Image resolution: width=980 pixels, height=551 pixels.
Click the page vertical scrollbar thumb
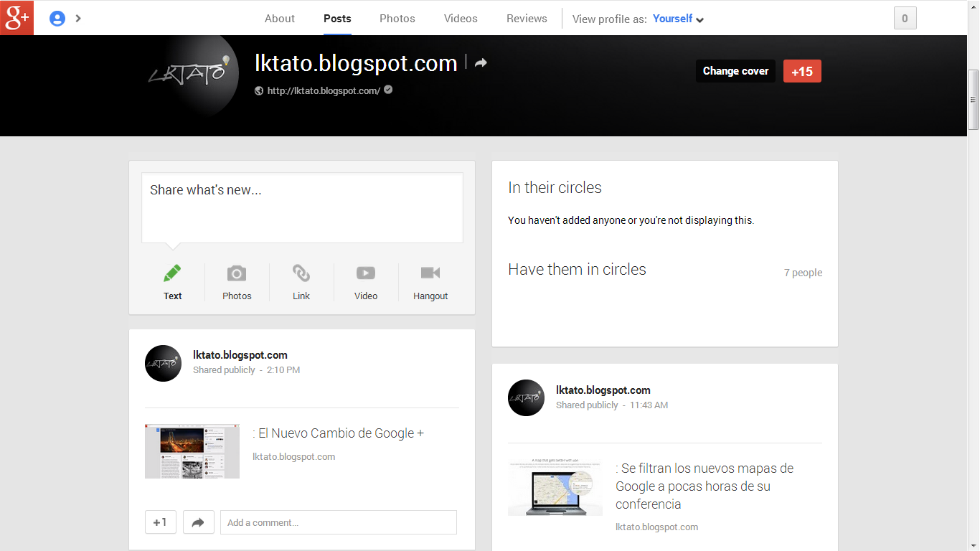[x=974, y=100]
